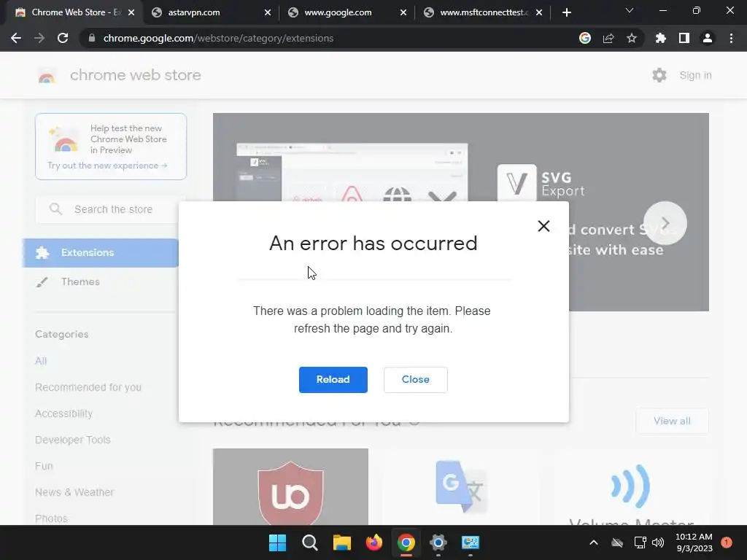Choose the Developer Tools category
Screen dimensions: 747x560
click(x=73, y=440)
